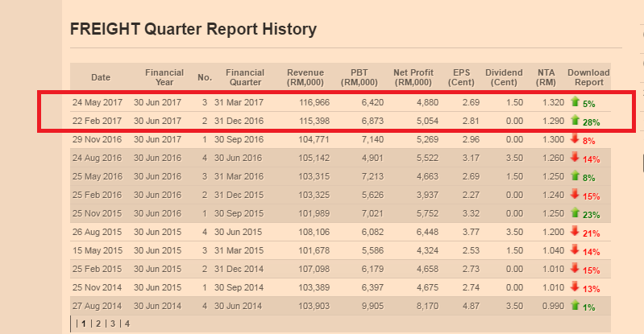Click green arrow beside 23%
The width and height of the screenshot is (644, 334).
tap(575, 212)
